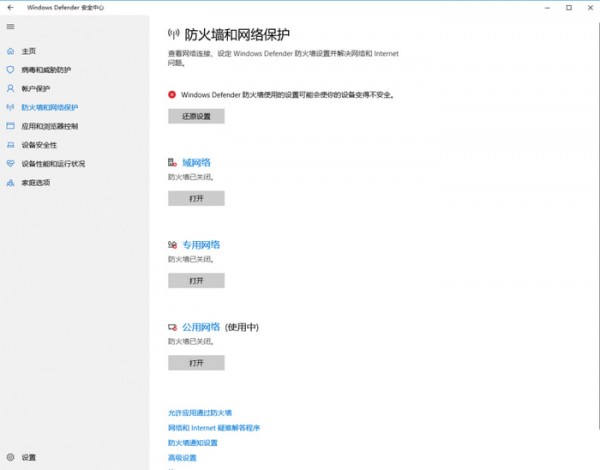Screen dimensions: 600x470
Task: Open 网络和 Internet 疑难解答程序 link
Action: [x=214, y=427]
